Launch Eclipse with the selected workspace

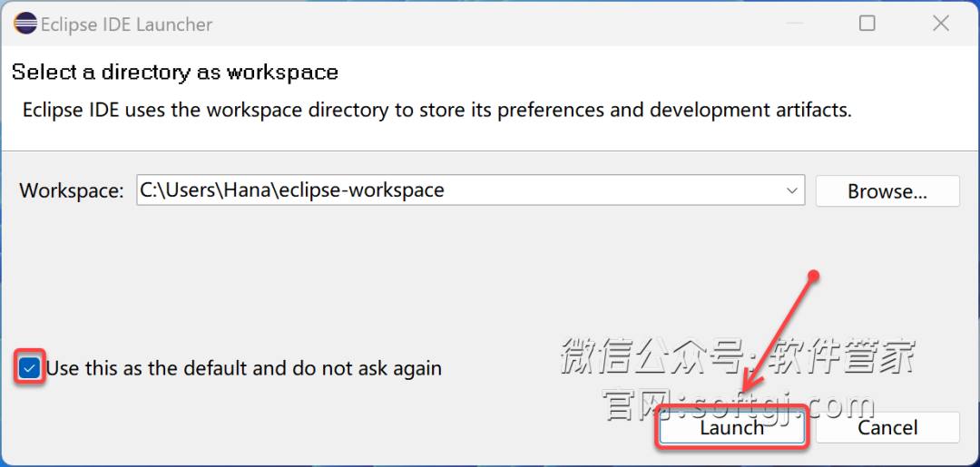[x=732, y=428]
